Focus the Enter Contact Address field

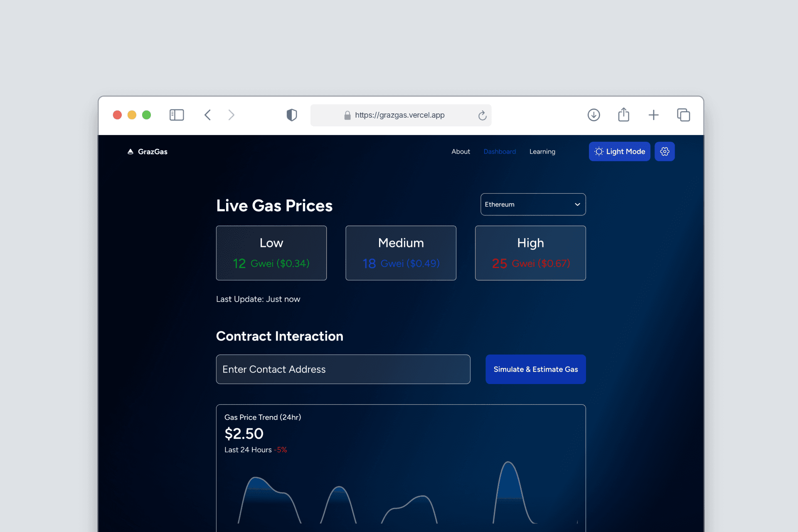pyautogui.click(x=343, y=369)
